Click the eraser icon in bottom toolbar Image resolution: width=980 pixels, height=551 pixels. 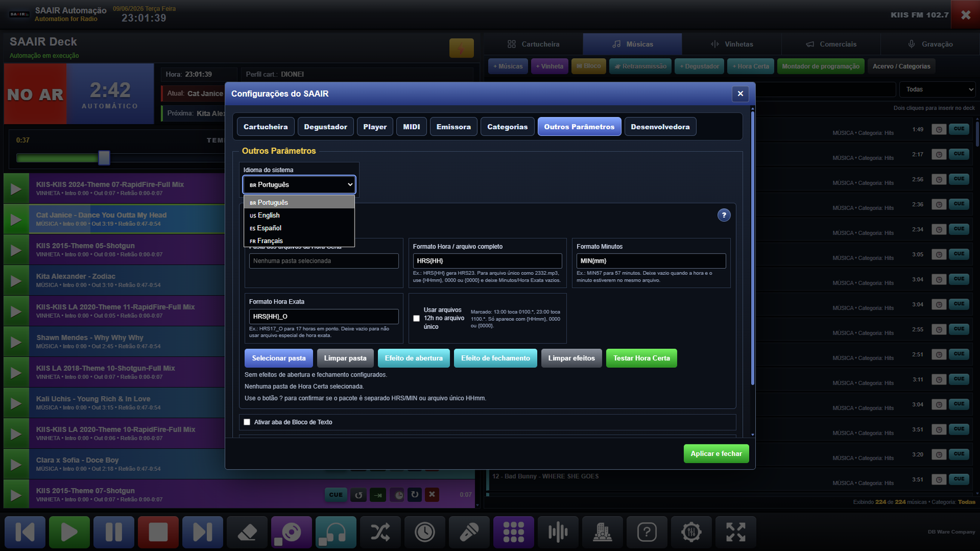tap(247, 532)
